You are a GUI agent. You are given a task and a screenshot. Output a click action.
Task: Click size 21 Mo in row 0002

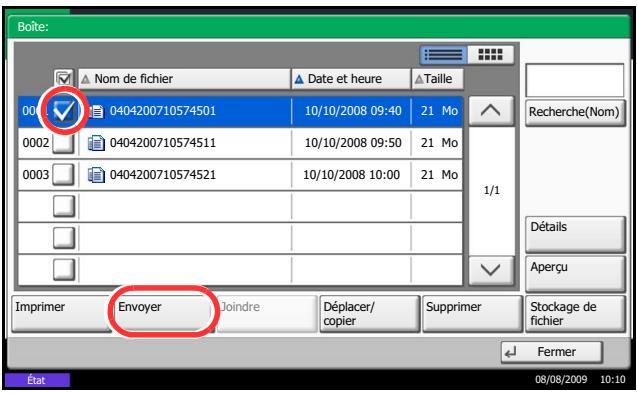[x=439, y=143]
